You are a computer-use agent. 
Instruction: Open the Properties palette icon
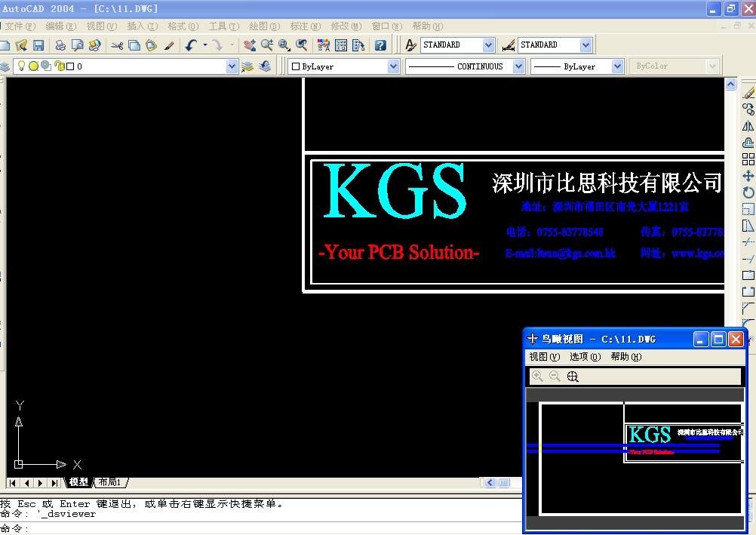click(x=324, y=45)
